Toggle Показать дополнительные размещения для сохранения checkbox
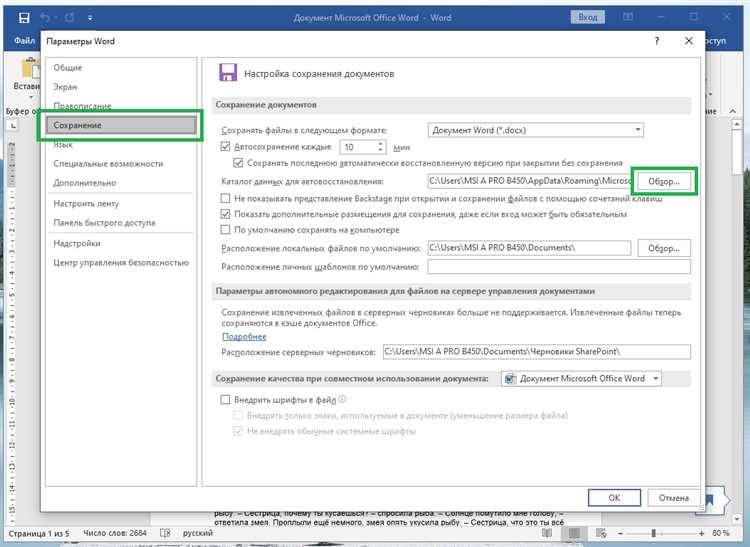The width and height of the screenshot is (750, 547). [x=225, y=214]
